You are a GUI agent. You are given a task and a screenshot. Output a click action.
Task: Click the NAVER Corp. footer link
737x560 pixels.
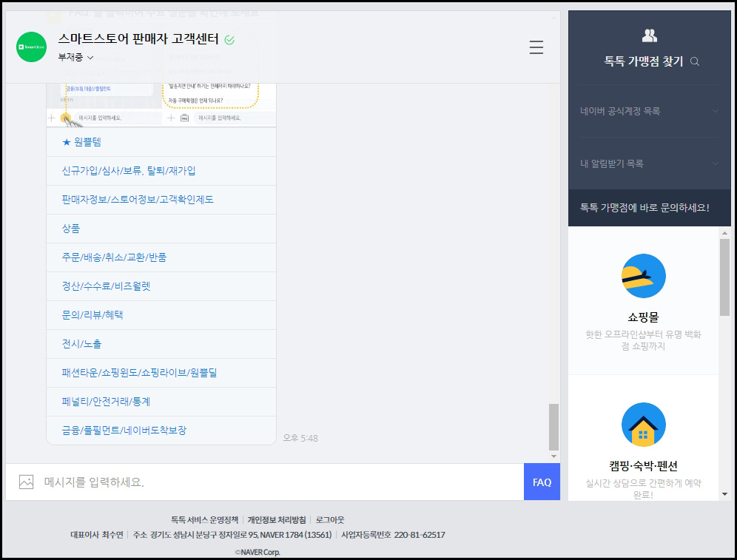258,552
